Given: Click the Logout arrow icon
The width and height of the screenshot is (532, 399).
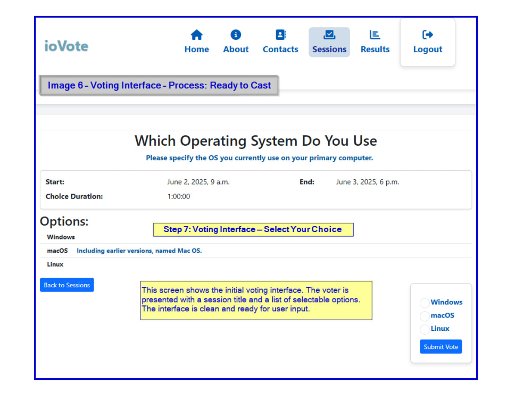Looking at the screenshot, I should (428, 35).
